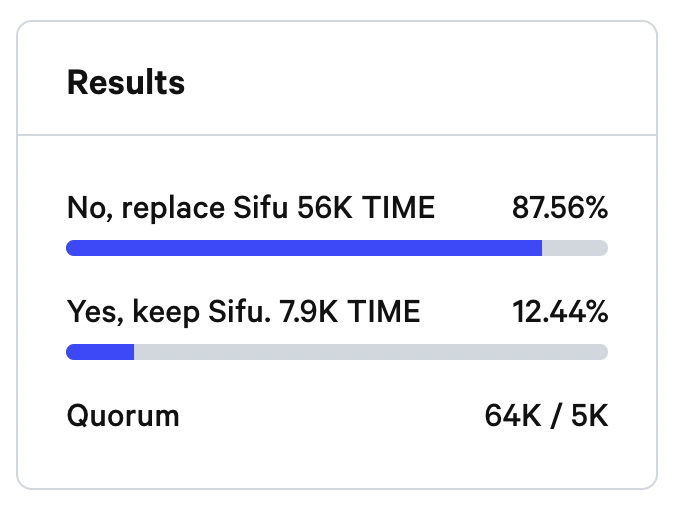Click the blue filled part of the Yes bar
This screenshot has width=674, height=520.
[x=100, y=352]
